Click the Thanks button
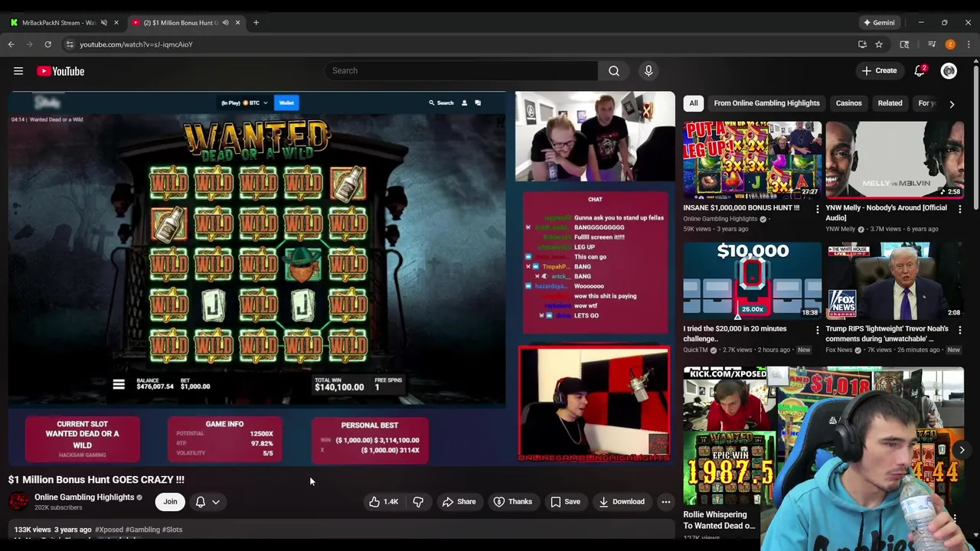This screenshot has height=551, width=980. click(512, 501)
